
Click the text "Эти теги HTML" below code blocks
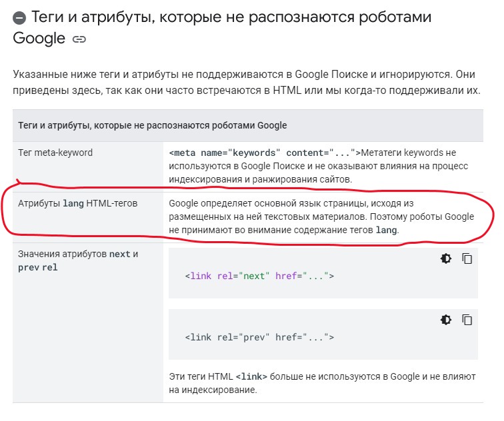click(201, 376)
